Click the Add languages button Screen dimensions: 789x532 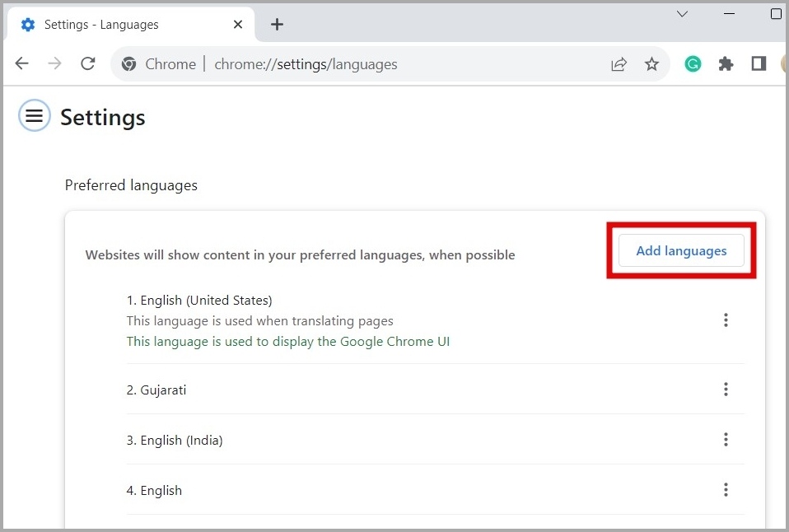point(681,250)
